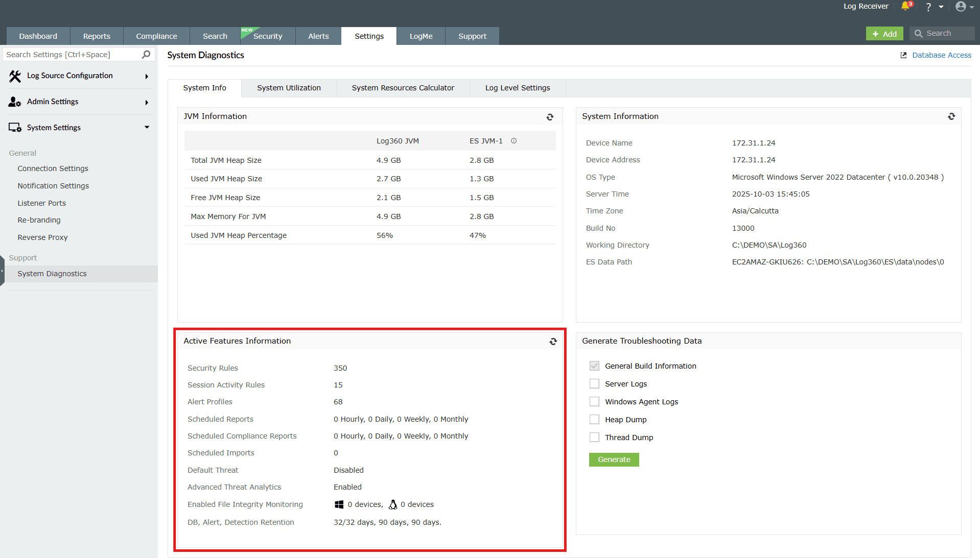This screenshot has width=980, height=558.
Task: Open the help dropdown arrow
Action: coord(941,7)
